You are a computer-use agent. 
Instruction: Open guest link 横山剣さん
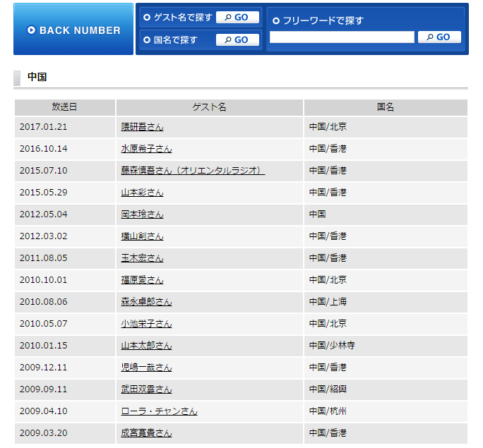pos(142,236)
